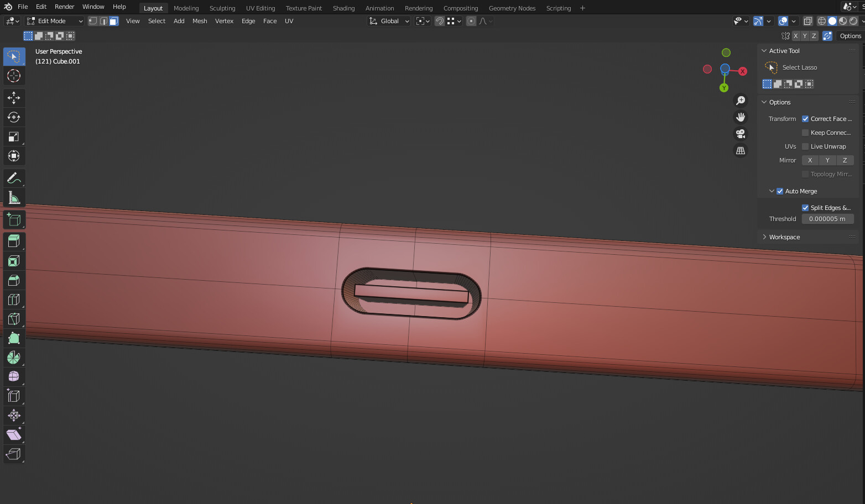The width and height of the screenshot is (865, 504).
Task: Activate the 3D Cursor tool
Action: pos(14,76)
